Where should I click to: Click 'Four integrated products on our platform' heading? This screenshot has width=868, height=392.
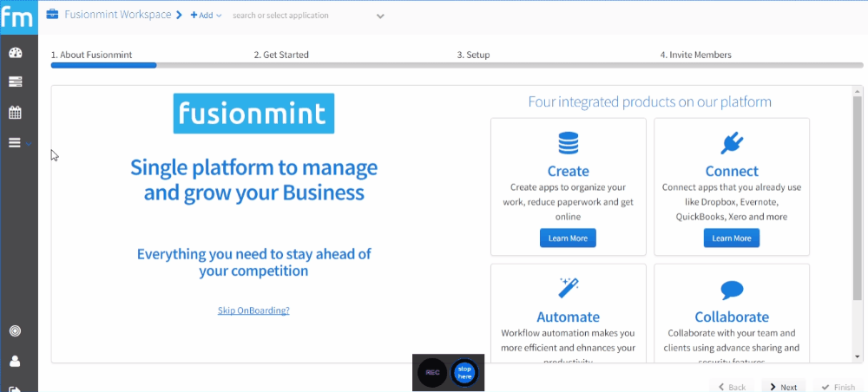(649, 101)
